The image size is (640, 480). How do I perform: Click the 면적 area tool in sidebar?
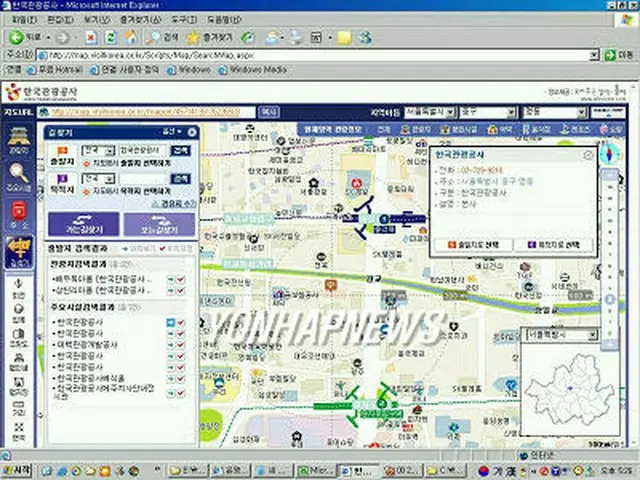(x=18, y=432)
